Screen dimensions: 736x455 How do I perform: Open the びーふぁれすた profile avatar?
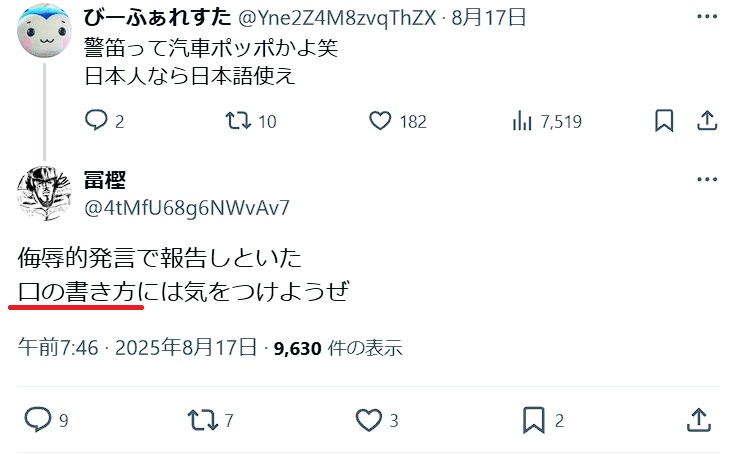[44, 31]
